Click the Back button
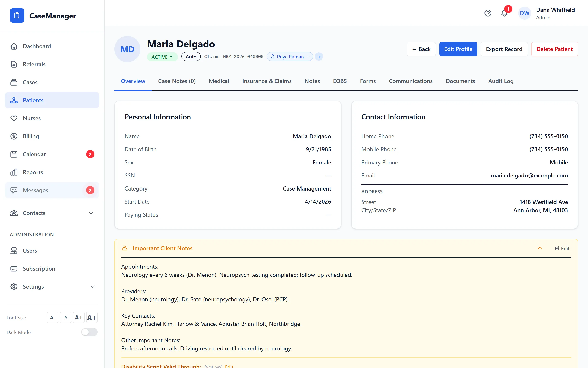588x368 pixels. [x=421, y=49]
